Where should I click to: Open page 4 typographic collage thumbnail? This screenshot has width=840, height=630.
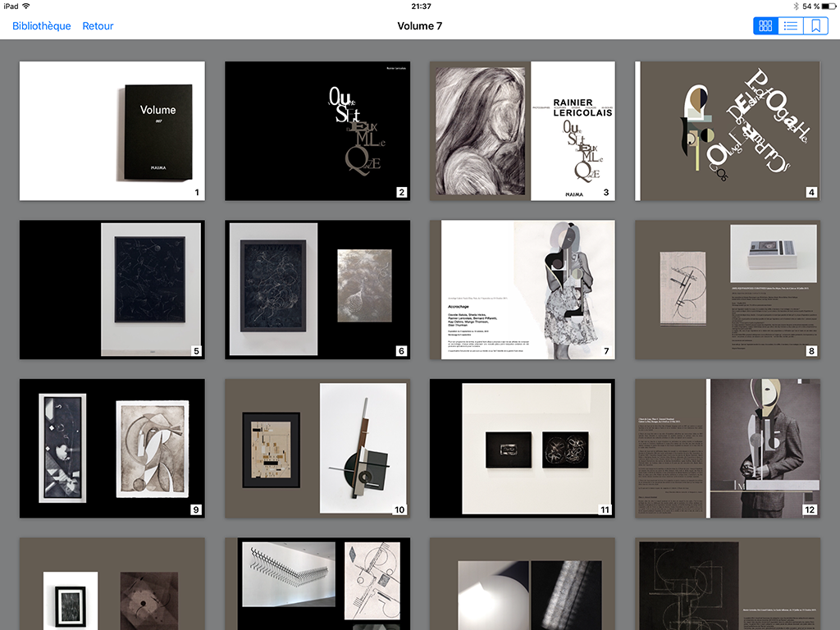coord(728,131)
